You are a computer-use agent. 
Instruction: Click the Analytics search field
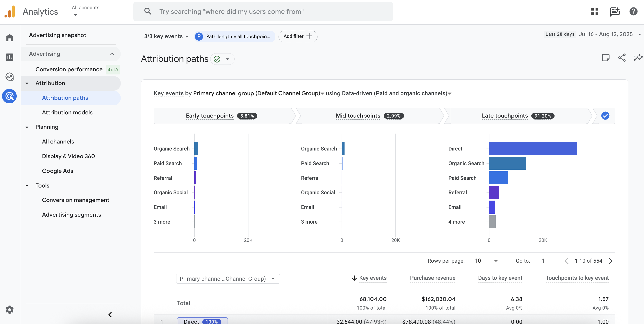[263, 12]
